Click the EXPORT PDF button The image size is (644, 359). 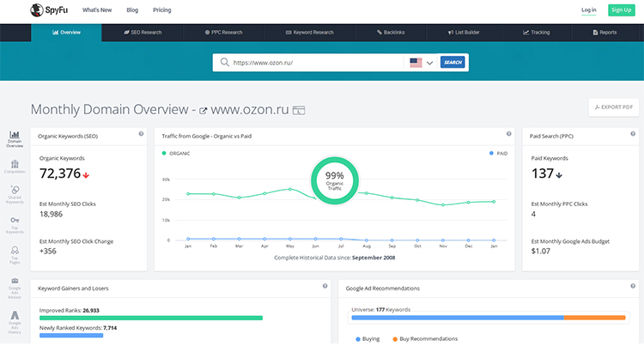(x=614, y=107)
